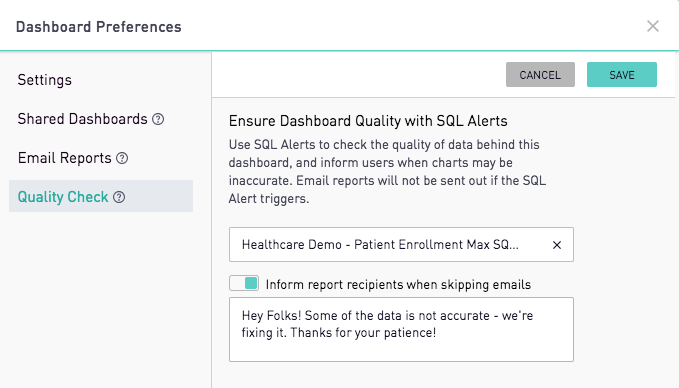Switch to the Settings section
The height and width of the screenshot is (388, 679).
pos(45,80)
